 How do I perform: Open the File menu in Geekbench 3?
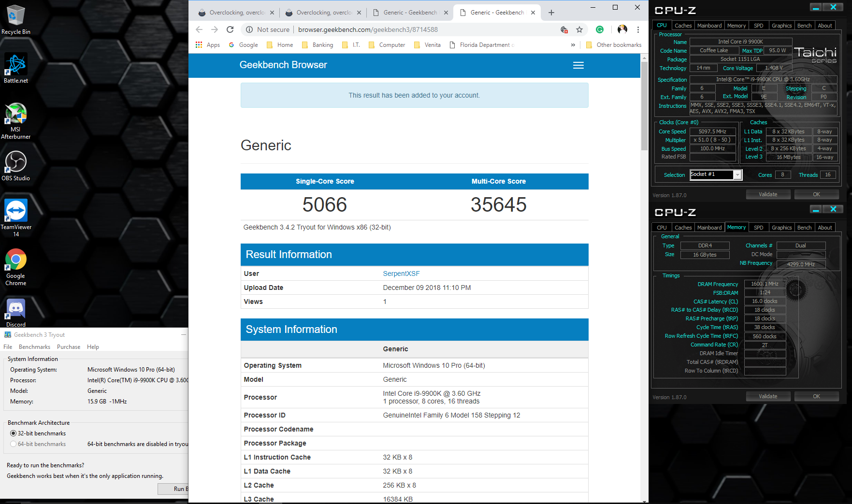click(x=8, y=347)
